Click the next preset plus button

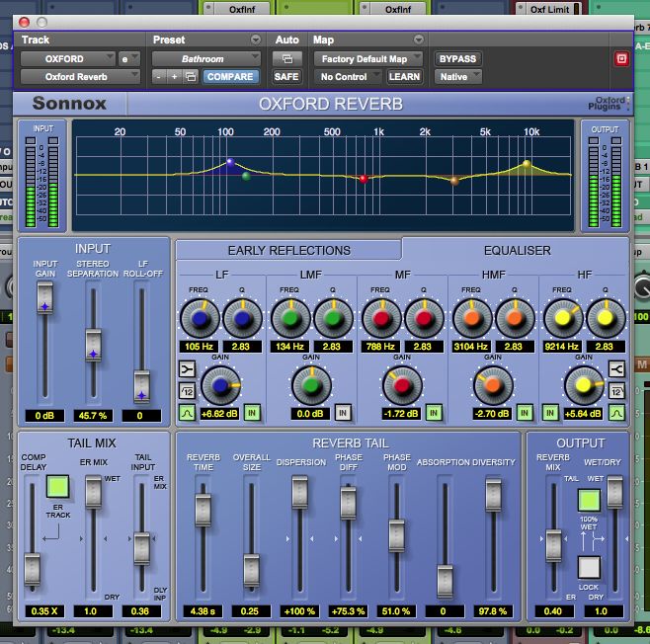175,77
